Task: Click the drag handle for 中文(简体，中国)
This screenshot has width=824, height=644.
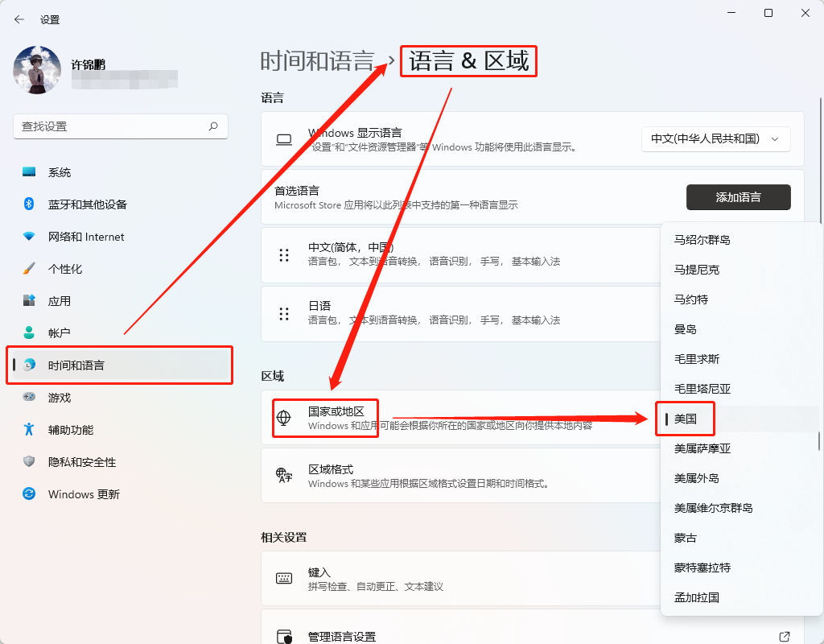Action: coord(284,255)
